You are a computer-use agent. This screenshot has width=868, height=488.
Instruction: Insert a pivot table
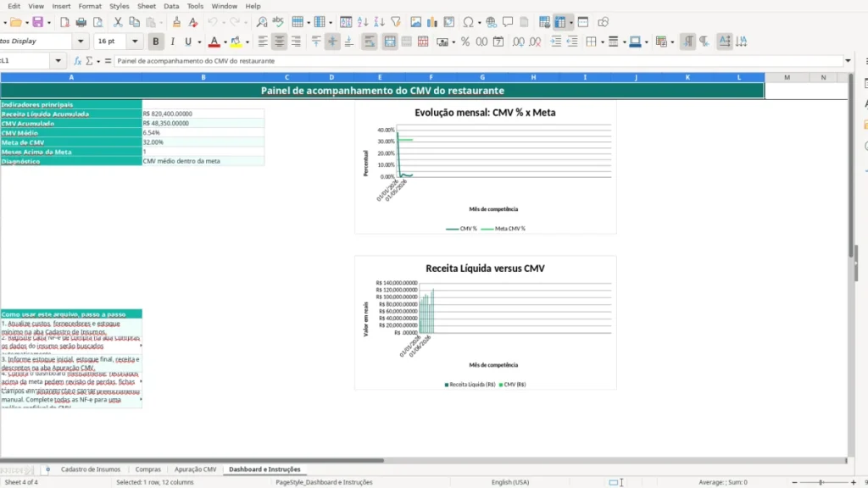[449, 22]
